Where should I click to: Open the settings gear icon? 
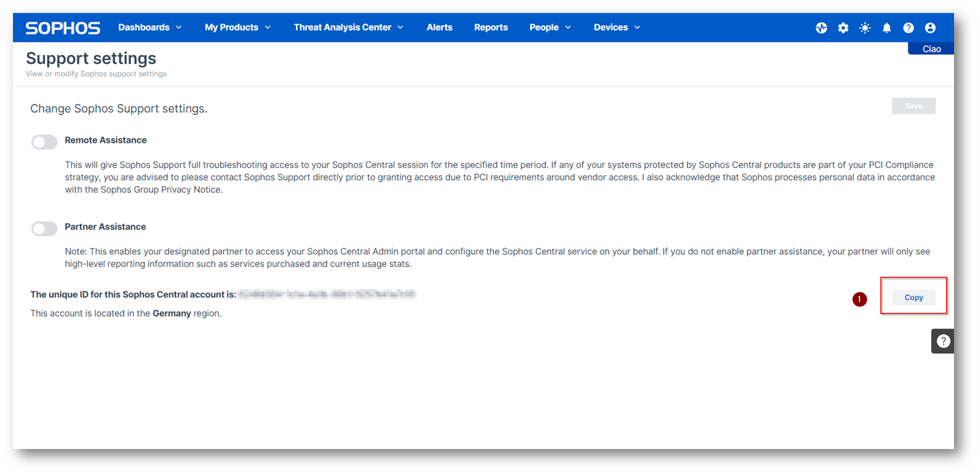click(x=843, y=28)
